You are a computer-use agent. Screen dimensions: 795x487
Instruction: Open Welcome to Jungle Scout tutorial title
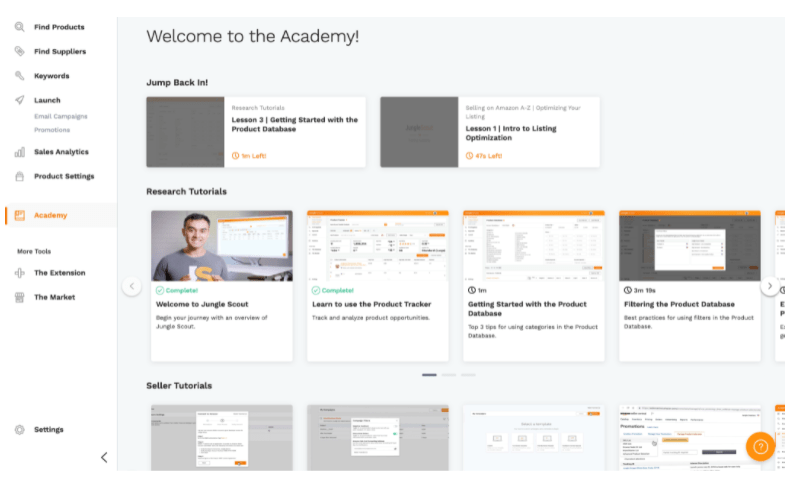click(202, 304)
